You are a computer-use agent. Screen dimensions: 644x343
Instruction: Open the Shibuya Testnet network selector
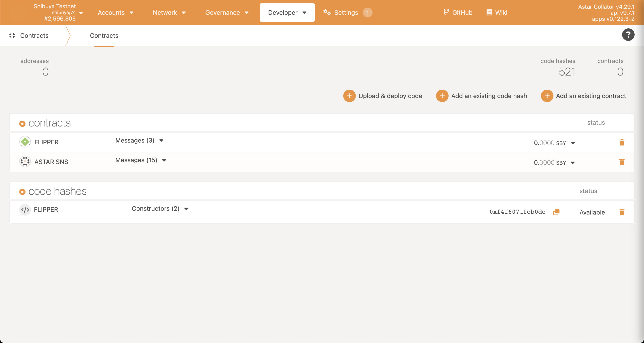click(58, 13)
